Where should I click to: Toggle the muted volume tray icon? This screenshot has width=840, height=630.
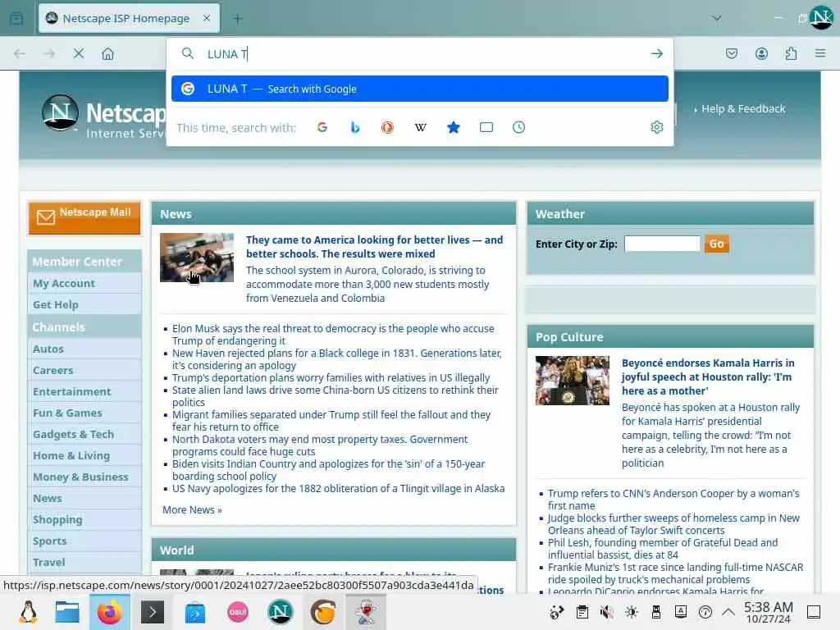pyautogui.click(x=606, y=612)
